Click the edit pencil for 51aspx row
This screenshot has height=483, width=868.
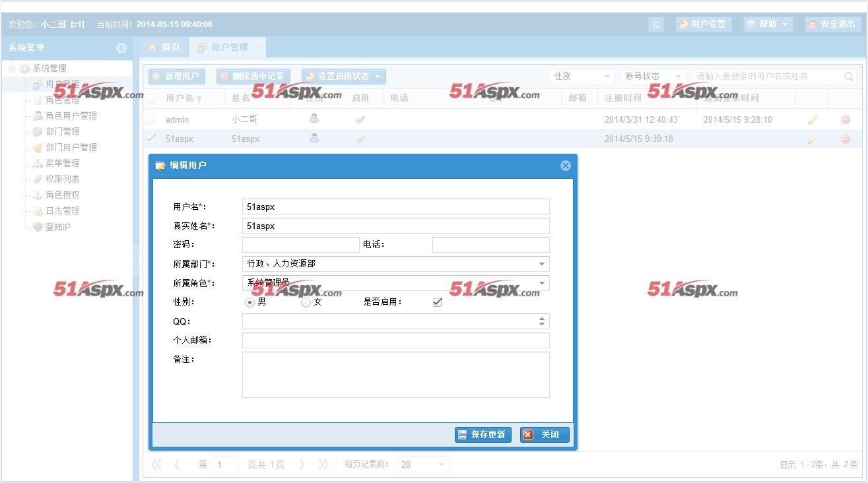(813, 139)
